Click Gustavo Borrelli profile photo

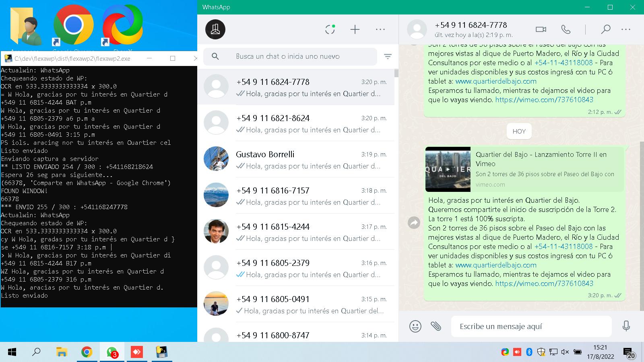pos(216,159)
